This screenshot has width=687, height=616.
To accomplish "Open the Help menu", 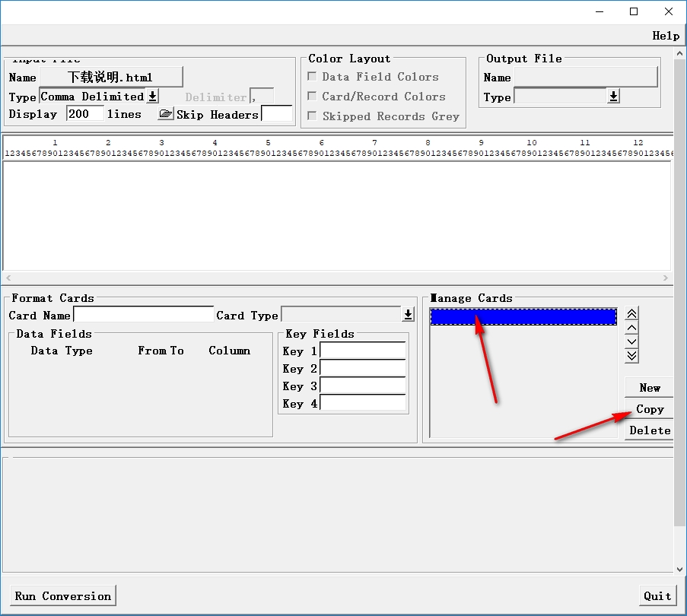I will click(666, 36).
